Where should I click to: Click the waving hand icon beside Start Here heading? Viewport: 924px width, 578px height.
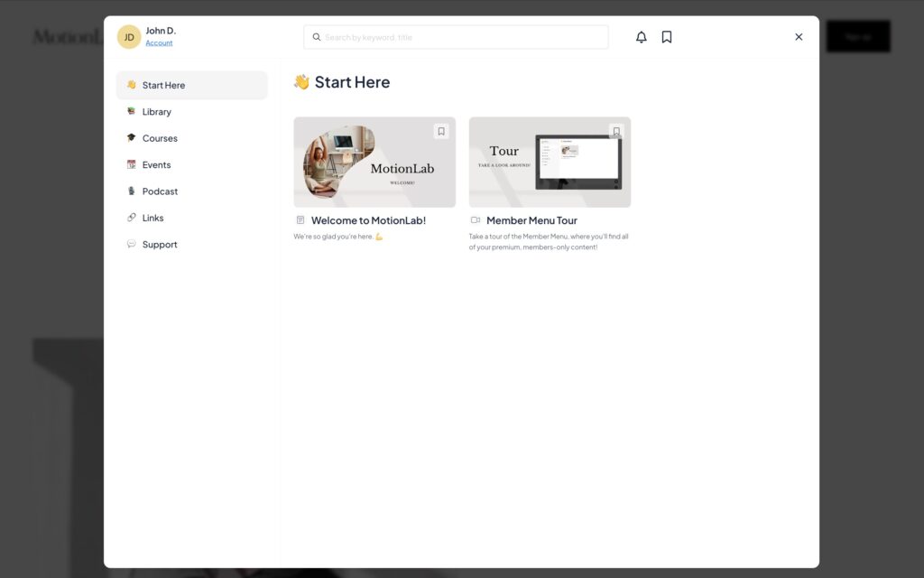301,82
